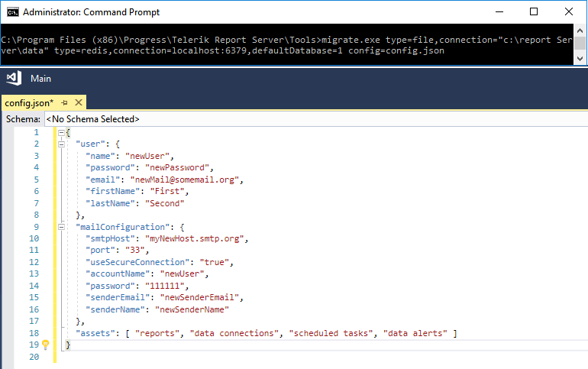Collapse the root JSON object
588x369 pixels.
pos(62,132)
